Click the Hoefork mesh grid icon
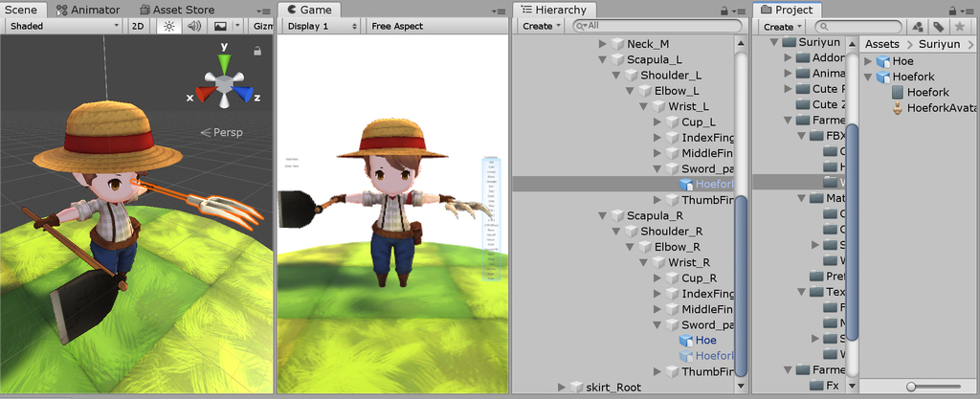 [x=898, y=93]
